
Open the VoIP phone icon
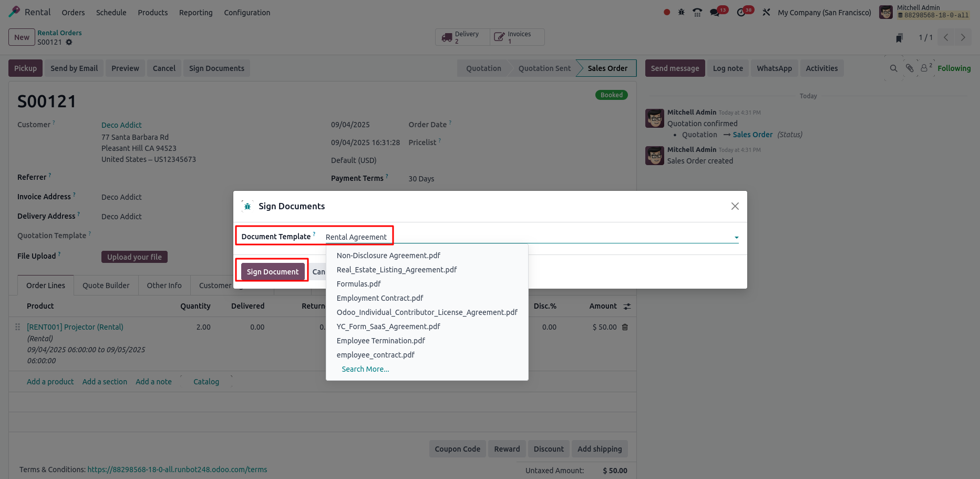point(697,12)
